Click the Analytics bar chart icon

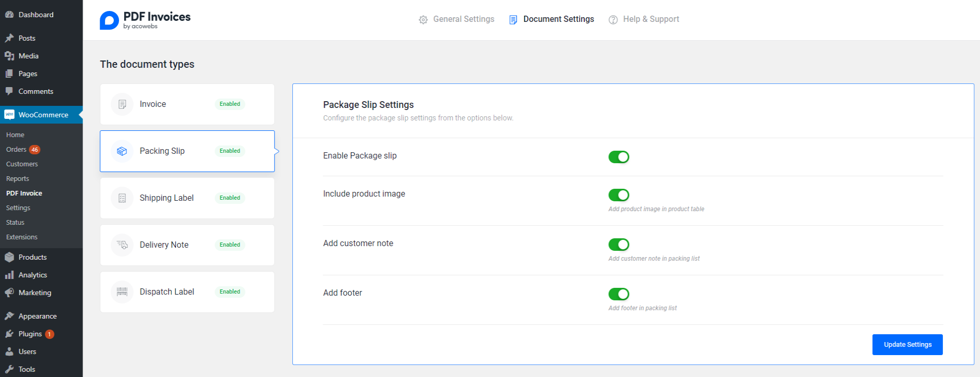click(x=9, y=275)
